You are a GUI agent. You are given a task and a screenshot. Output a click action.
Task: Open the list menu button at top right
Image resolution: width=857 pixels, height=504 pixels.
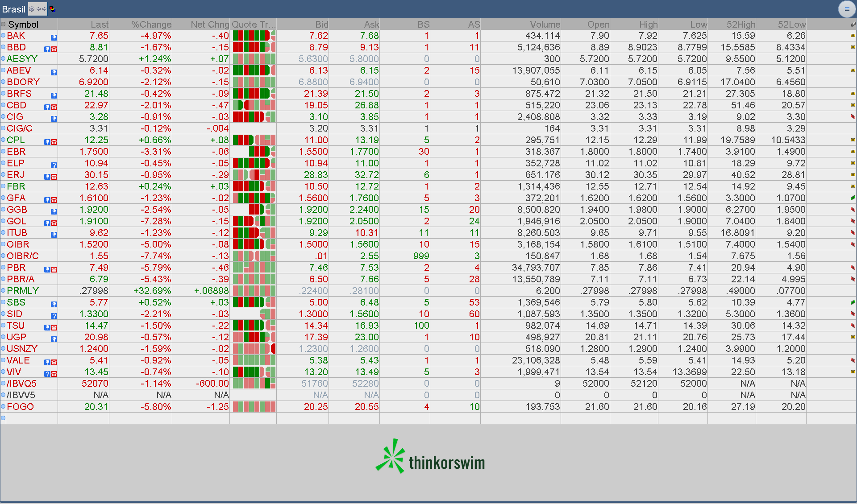click(x=847, y=9)
